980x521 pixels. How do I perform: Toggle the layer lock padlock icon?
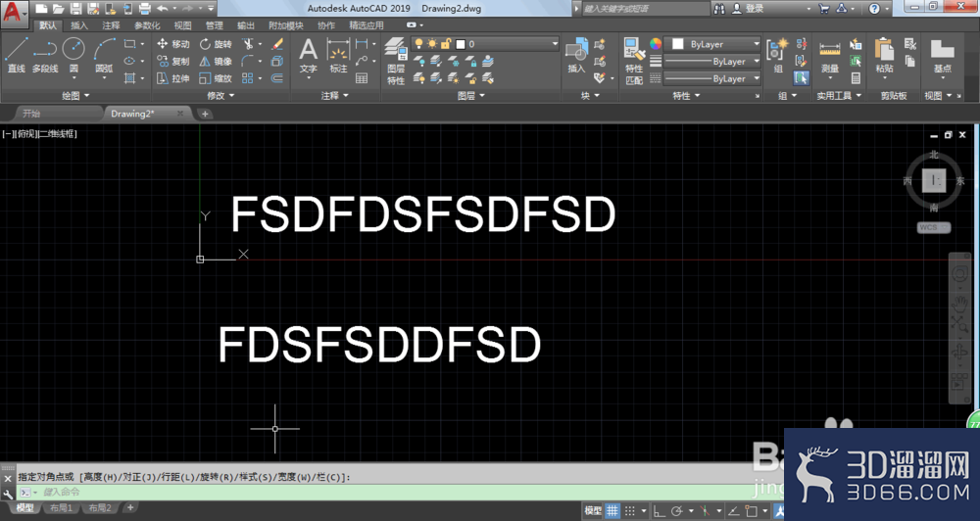(x=446, y=44)
